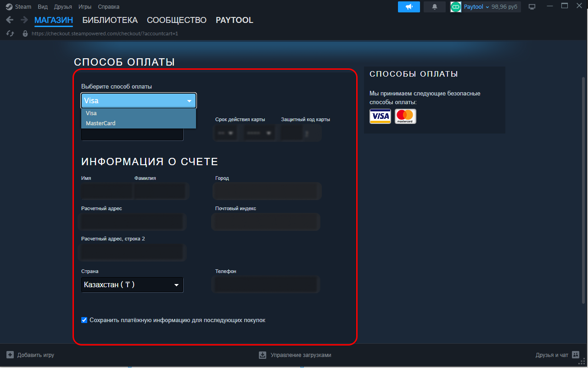Click the Имя input field
The height and width of the screenshot is (368, 588).
coord(106,191)
